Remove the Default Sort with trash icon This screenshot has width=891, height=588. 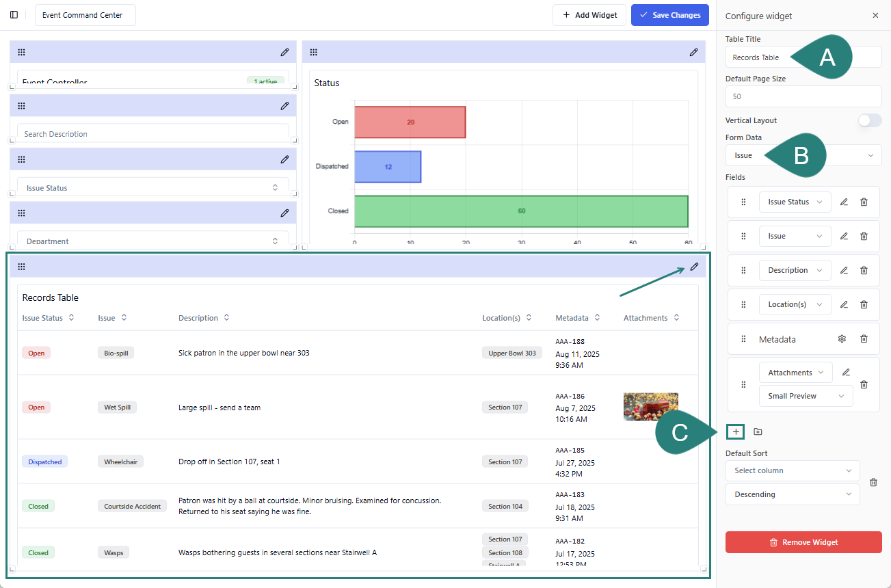(x=873, y=482)
